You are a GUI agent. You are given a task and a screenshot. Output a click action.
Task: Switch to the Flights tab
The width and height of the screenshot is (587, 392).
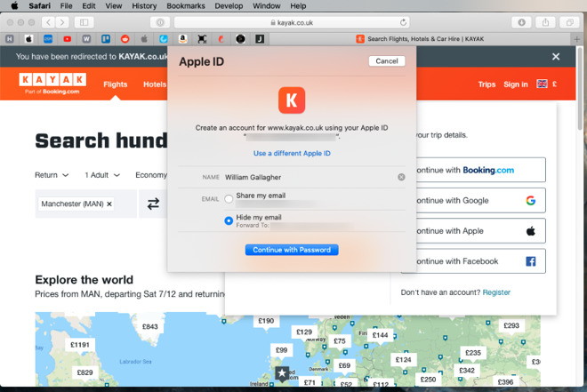(x=115, y=84)
